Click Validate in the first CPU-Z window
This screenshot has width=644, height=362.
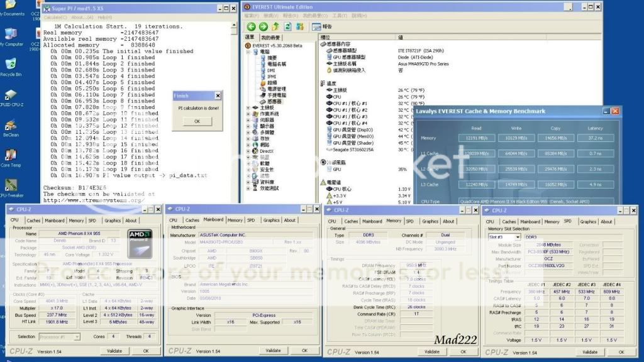[114, 351]
